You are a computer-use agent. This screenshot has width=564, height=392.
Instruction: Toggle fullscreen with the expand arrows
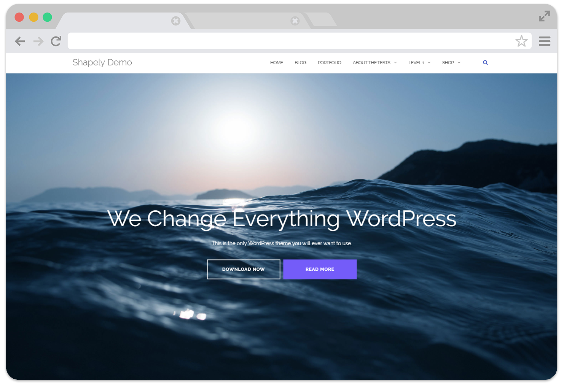[544, 16]
